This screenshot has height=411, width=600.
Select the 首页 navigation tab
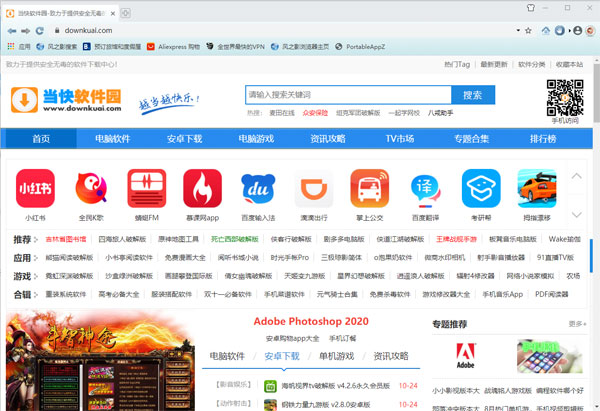41,139
